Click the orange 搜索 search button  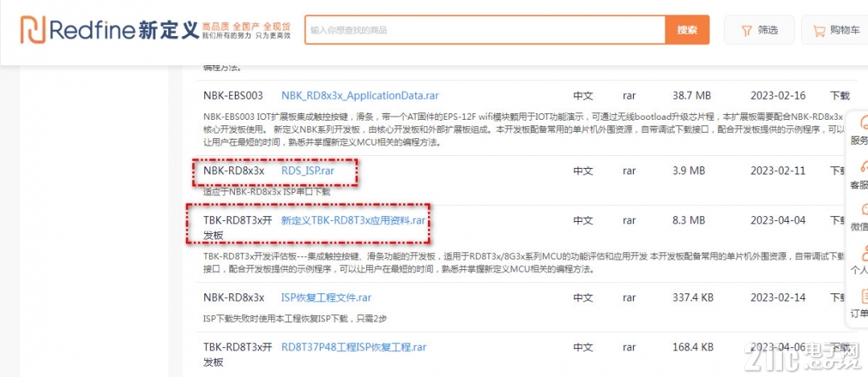687,30
